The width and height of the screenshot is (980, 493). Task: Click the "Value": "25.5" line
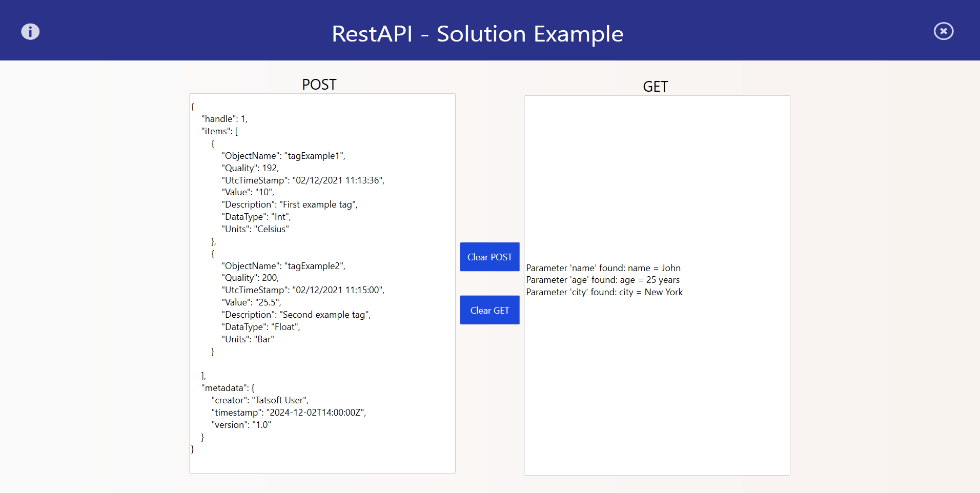point(251,302)
